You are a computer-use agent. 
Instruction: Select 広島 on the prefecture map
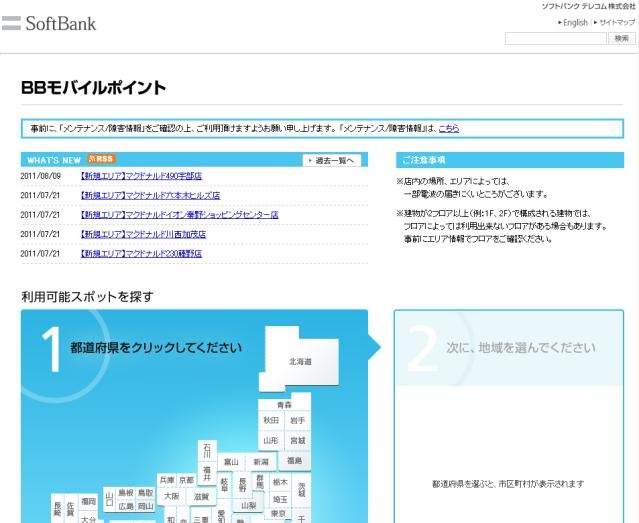[x=126, y=506]
